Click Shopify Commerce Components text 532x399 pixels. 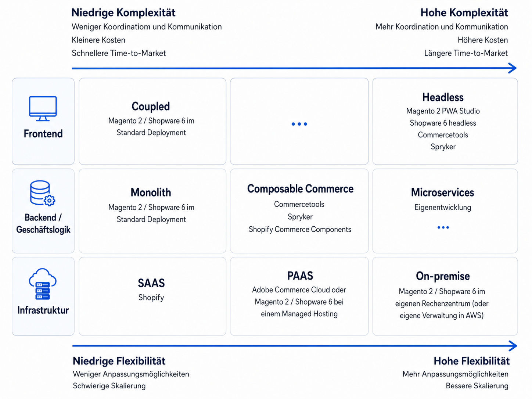click(x=300, y=230)
